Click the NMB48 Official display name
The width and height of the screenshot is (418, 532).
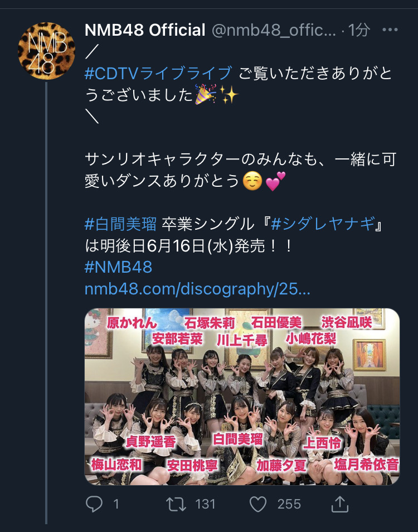[145, 30]
